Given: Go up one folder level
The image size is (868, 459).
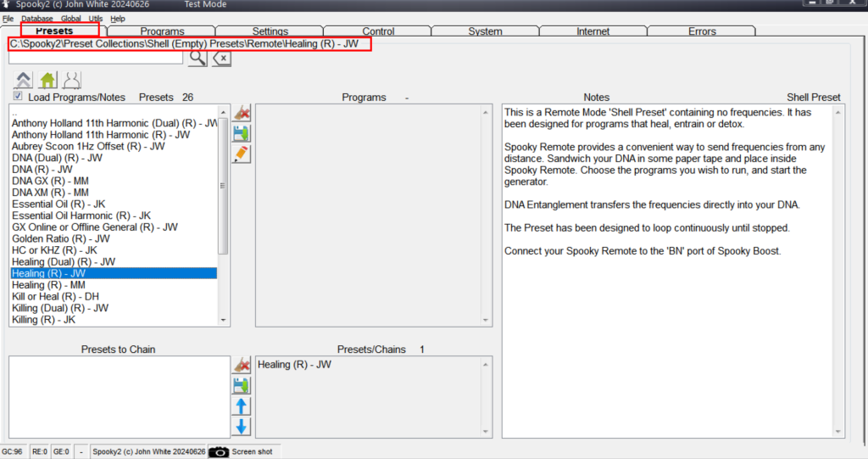Looking at the screenshot, I should pyautogui.click(x=24, y=80).
